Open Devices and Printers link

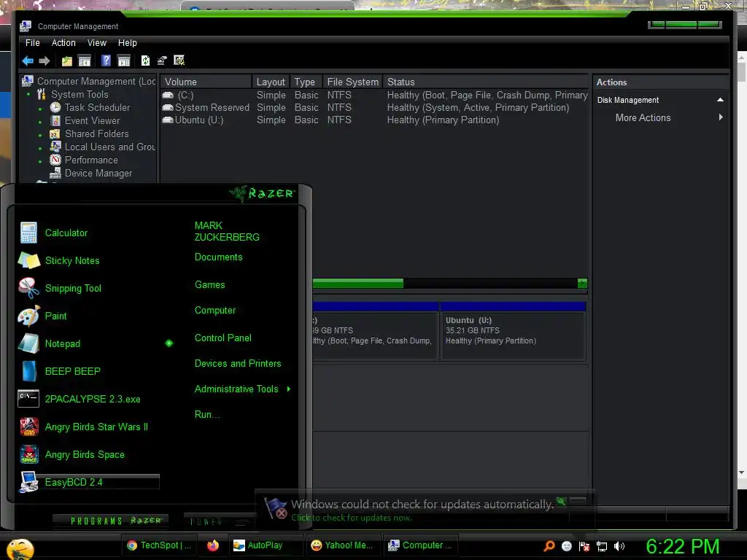point(238,363)
